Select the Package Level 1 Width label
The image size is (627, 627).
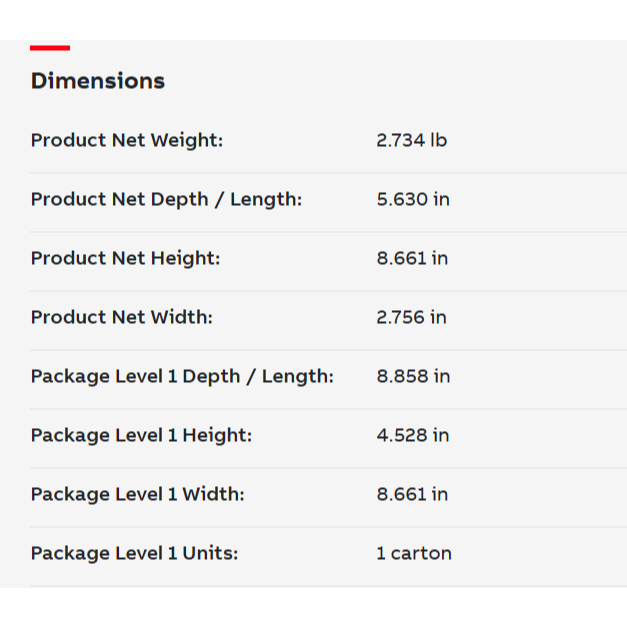[137, 495]
